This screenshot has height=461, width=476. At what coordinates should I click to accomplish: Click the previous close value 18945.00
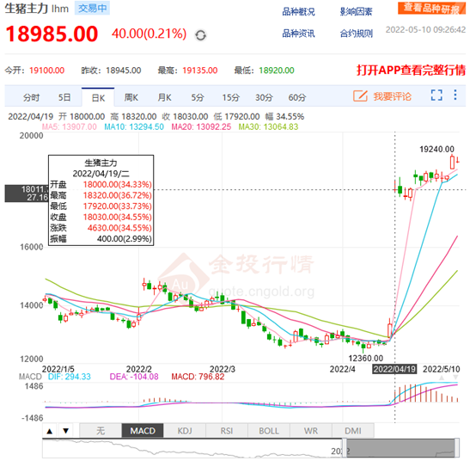[123, 71]
